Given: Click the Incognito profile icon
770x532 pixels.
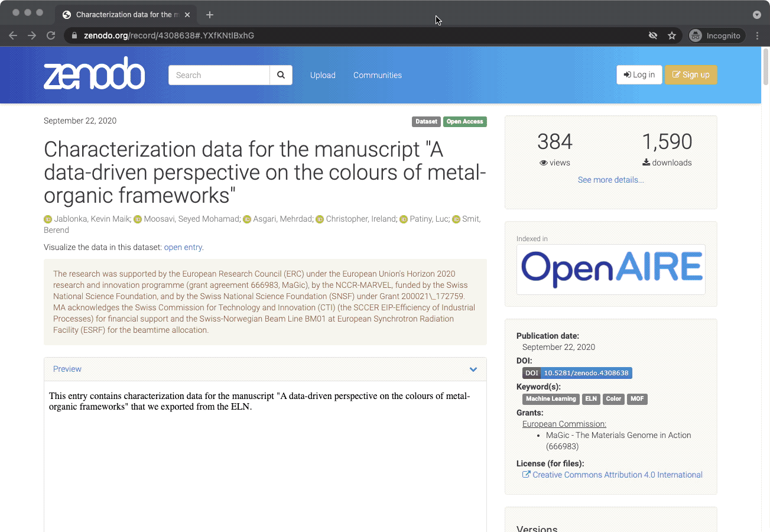Looking at the screenshot, I should tap(696, 35).
